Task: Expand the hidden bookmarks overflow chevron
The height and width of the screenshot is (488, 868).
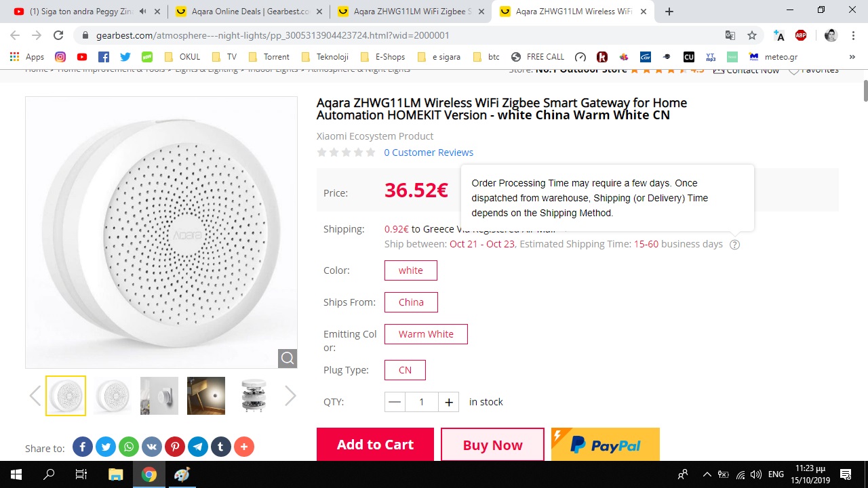Action: click(852, 57)
